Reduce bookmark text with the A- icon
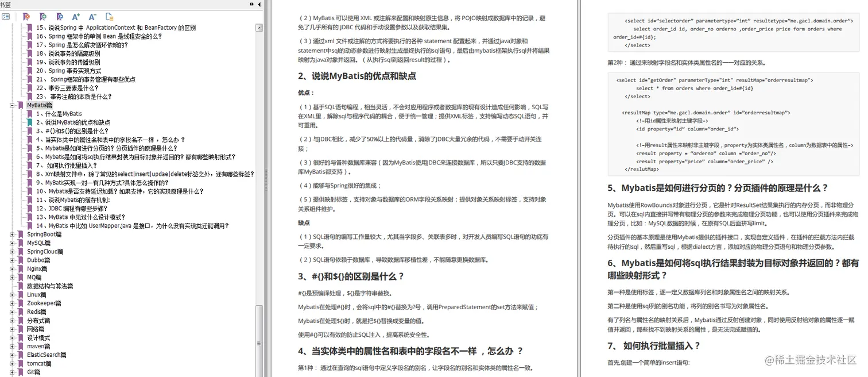The width and height of the screenshot is (868, 377). tap(92, 17)
